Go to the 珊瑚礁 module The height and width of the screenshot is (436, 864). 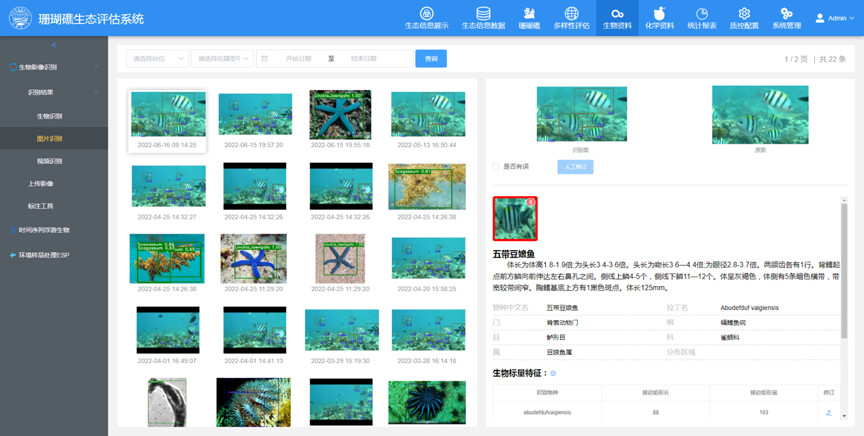(x=529, y=18)
